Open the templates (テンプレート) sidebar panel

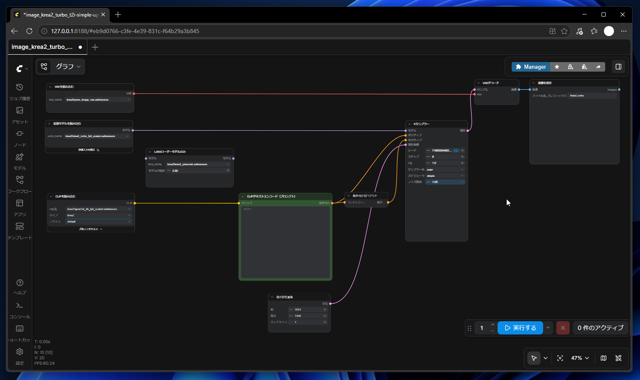tap(20, 231)
